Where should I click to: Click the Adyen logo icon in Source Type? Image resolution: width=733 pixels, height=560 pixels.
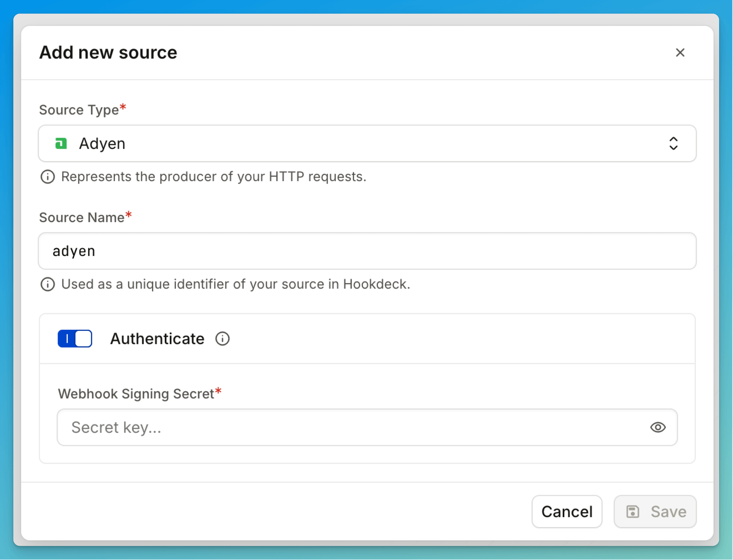(x=61, y=143)
